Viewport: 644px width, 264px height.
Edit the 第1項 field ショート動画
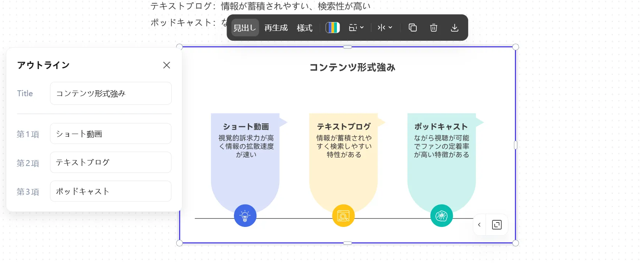(x=111, y=134)
